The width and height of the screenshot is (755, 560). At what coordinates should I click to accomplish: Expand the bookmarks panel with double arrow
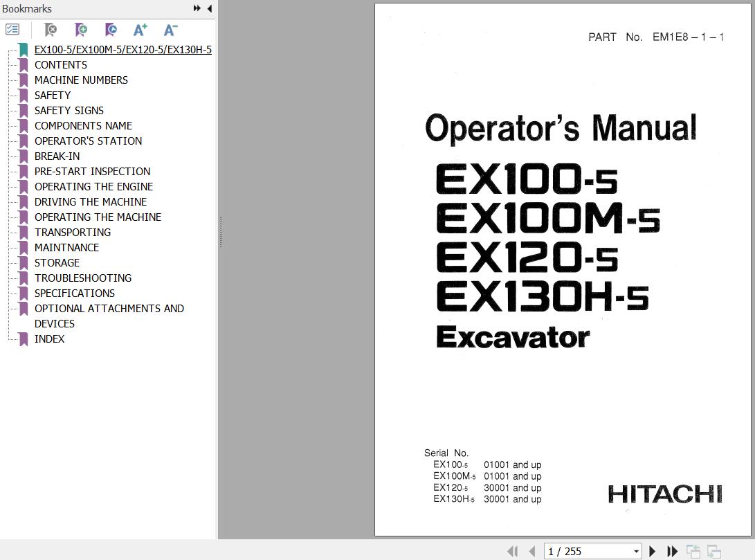coord(197,8)
